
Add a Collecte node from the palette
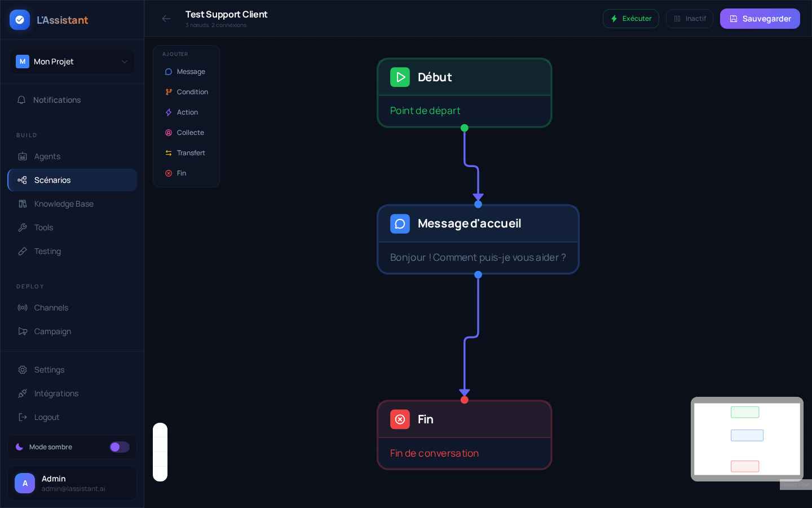[186, 133]
